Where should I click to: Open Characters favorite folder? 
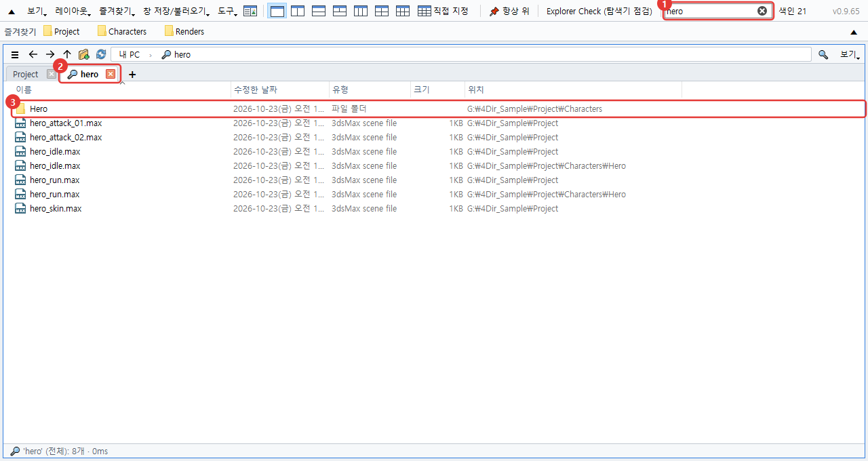[x=122, y=31]
